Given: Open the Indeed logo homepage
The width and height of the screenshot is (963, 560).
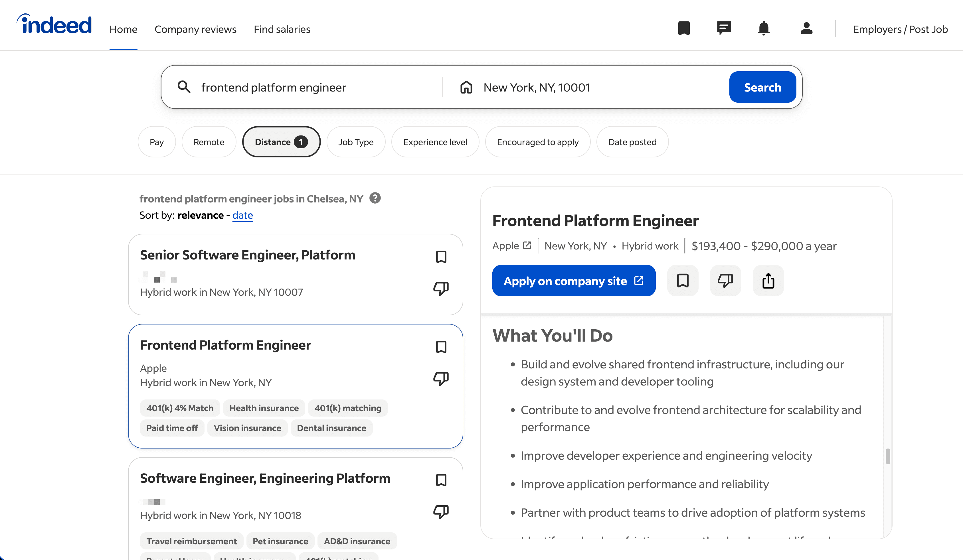Looking at the screenshot, I should 54,24.
